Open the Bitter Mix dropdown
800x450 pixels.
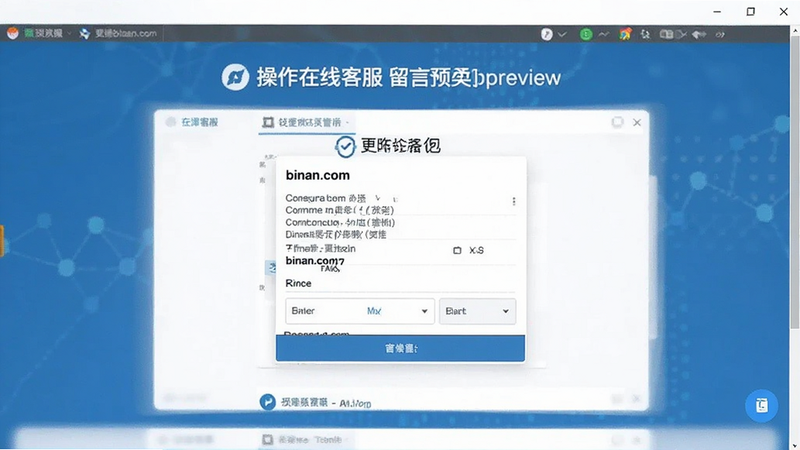coord(360,311)
